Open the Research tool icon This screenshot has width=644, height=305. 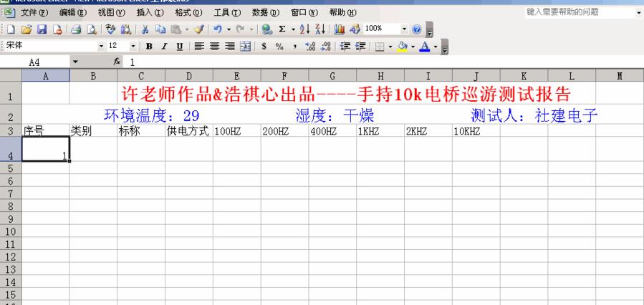click(x=125, y=29)
